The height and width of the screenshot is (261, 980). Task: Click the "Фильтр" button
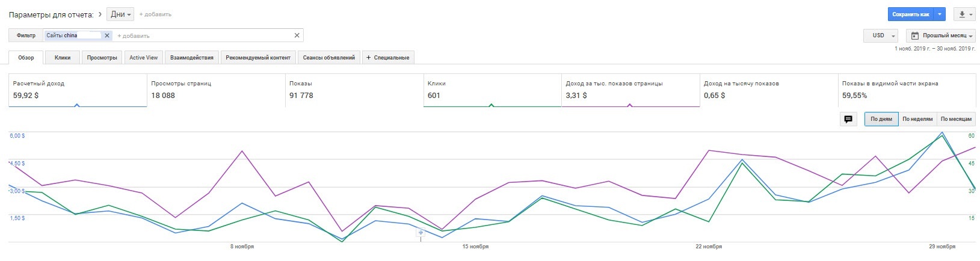26,35
